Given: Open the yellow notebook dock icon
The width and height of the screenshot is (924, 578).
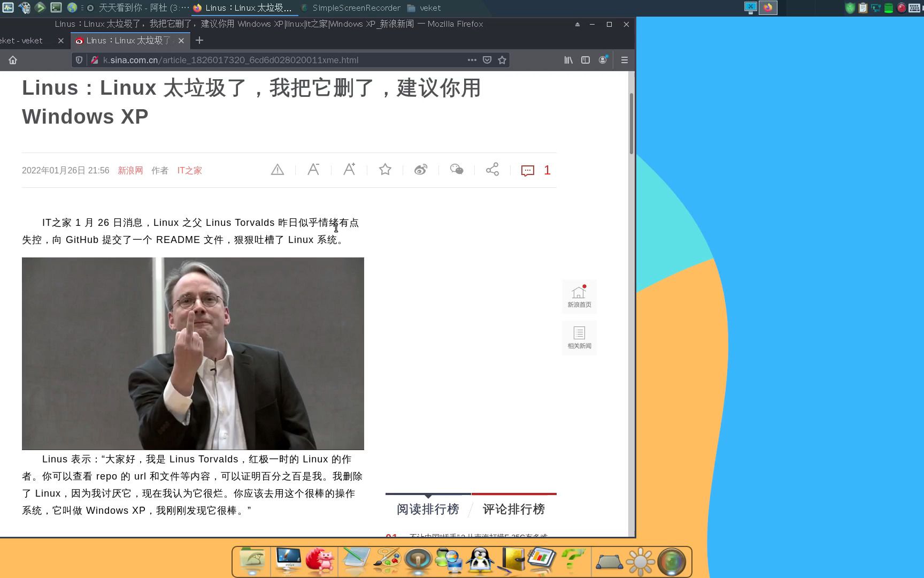Looking at the screenshot, I should click(x=512, y=560).
